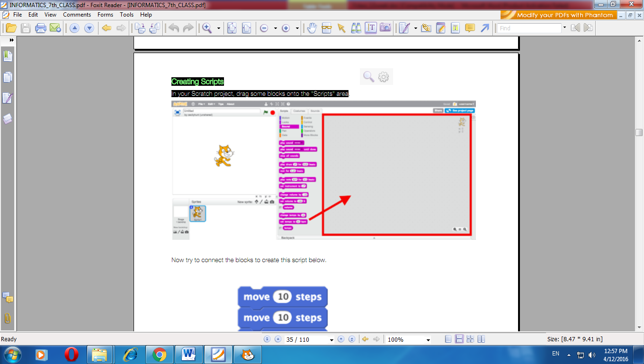
Task: Open the Bookmarks side panel
Action: [8, 56]
